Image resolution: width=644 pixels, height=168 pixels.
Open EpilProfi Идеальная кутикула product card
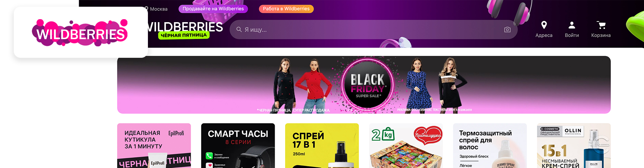pyautogui.click(x=154, y=145)
